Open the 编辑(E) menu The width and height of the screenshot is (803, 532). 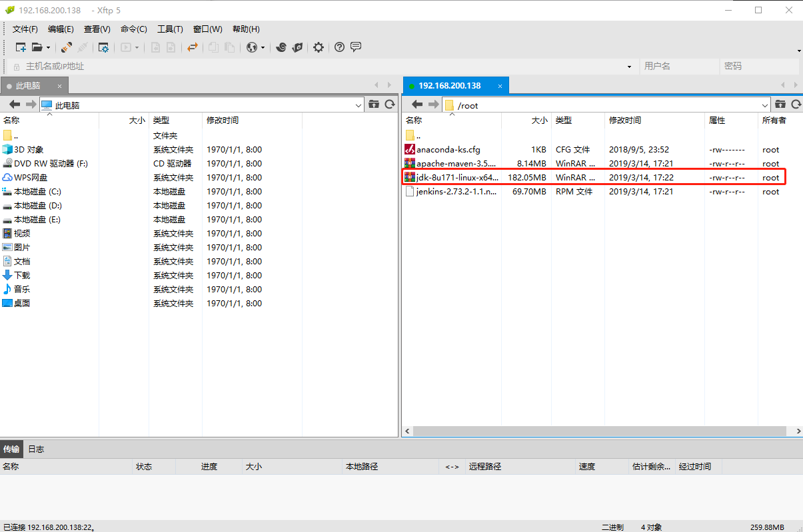tap(61, 29)
